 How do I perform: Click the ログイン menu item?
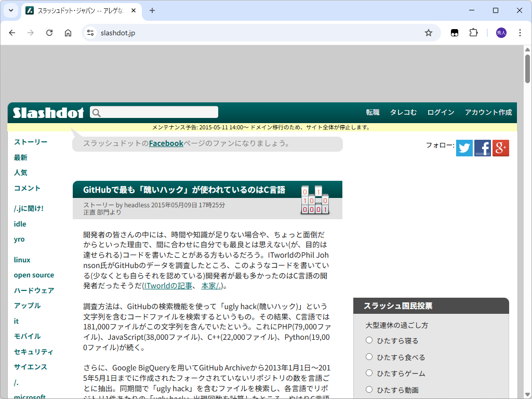pos(441,112)
